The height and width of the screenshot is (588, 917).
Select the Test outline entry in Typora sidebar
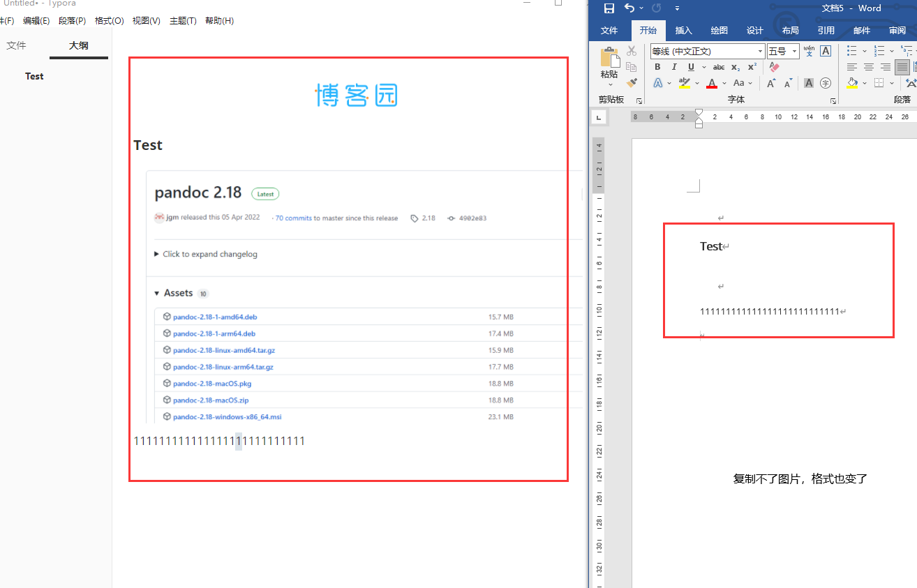coord(34,77)
